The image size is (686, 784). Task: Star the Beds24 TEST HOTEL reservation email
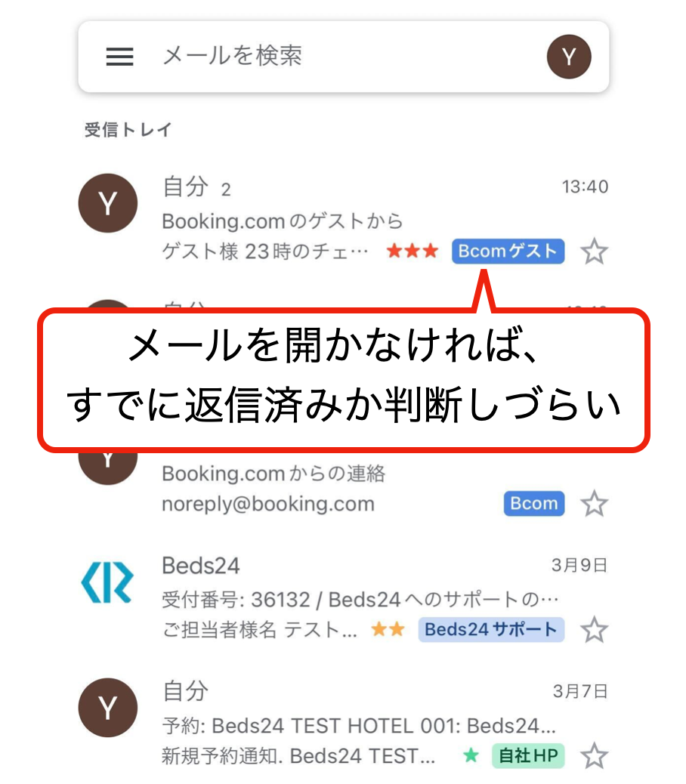[594, 755]
